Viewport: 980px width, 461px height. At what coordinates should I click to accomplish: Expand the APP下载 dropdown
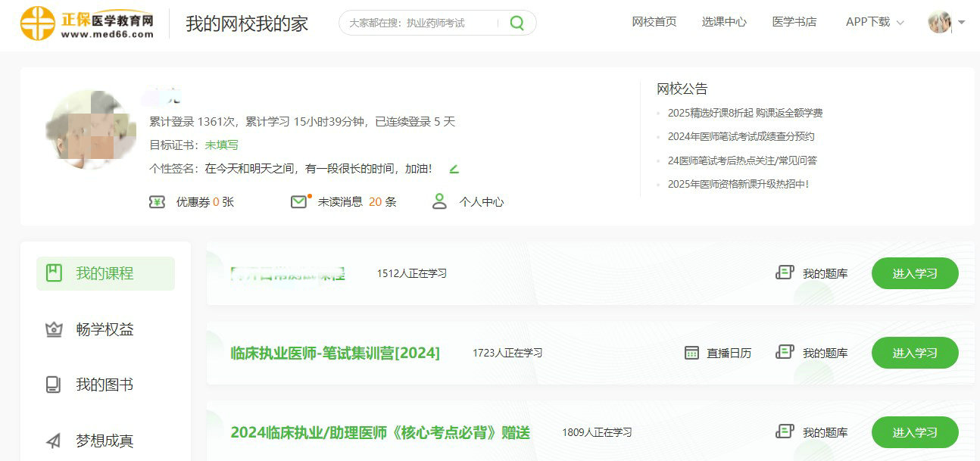(x=875, y=22)
